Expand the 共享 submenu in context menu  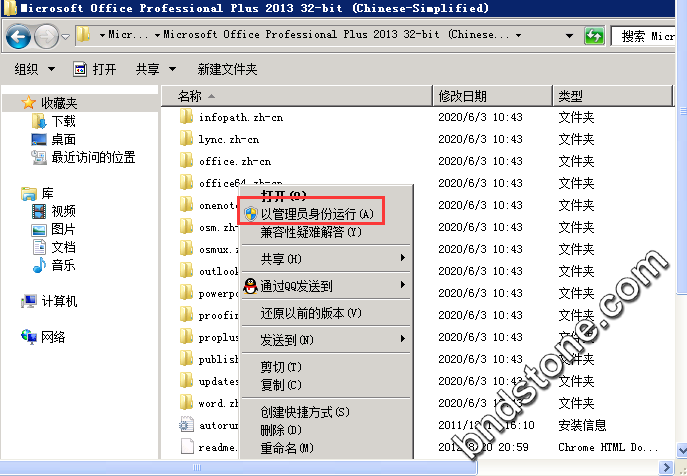[x=330, y=259]
